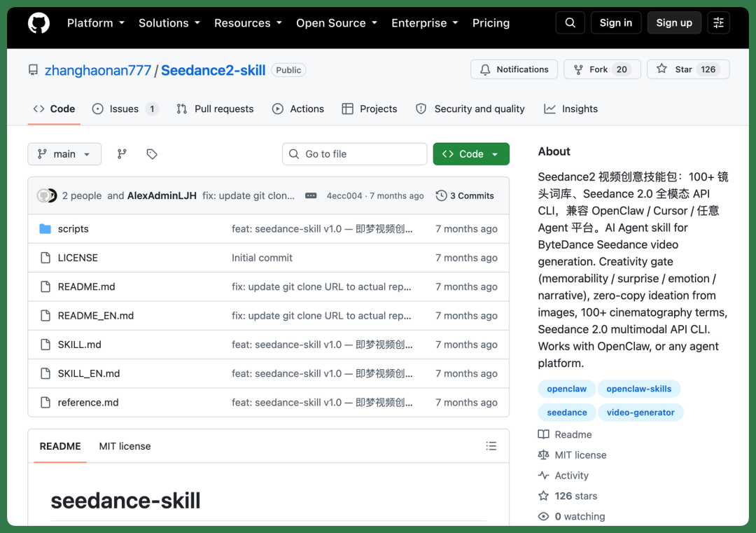Open Security and quality tab
The image size is (756, 533).
click(470, 109)
